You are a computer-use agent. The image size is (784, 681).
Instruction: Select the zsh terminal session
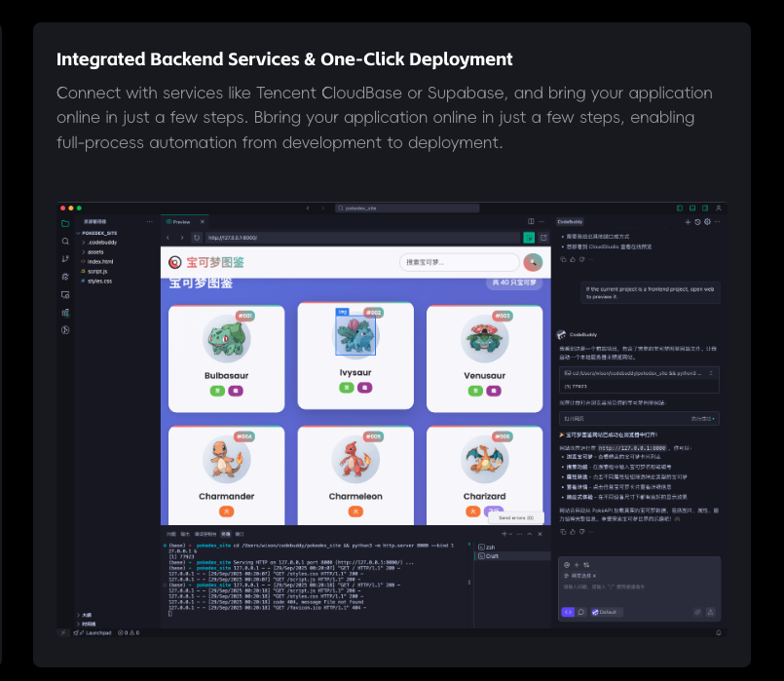pyautogui.click(x=512, y=547)
